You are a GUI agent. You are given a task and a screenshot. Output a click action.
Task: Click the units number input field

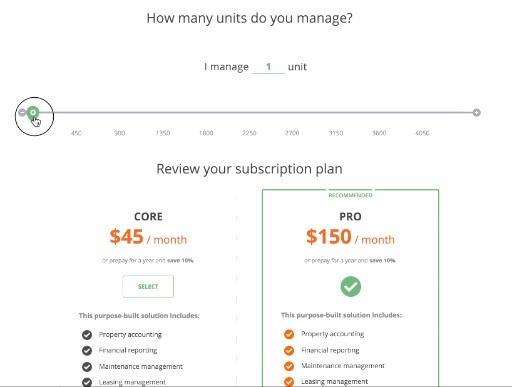(268, 67)
